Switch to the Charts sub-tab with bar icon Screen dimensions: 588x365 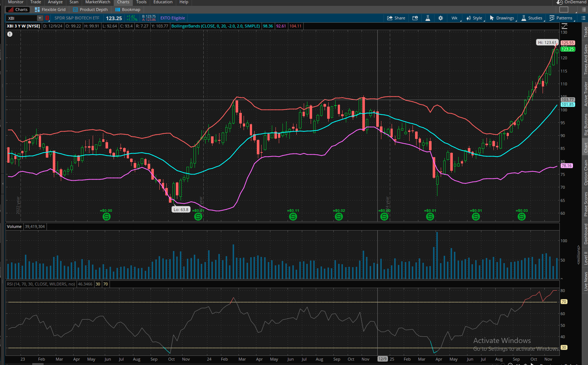tap(18, 10)
